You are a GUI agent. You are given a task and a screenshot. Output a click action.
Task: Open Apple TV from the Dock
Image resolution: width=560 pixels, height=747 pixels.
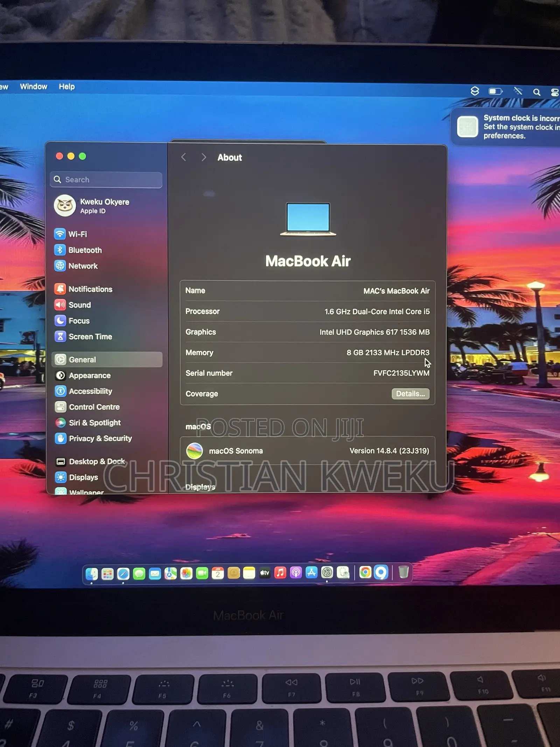tap(265, 573)
